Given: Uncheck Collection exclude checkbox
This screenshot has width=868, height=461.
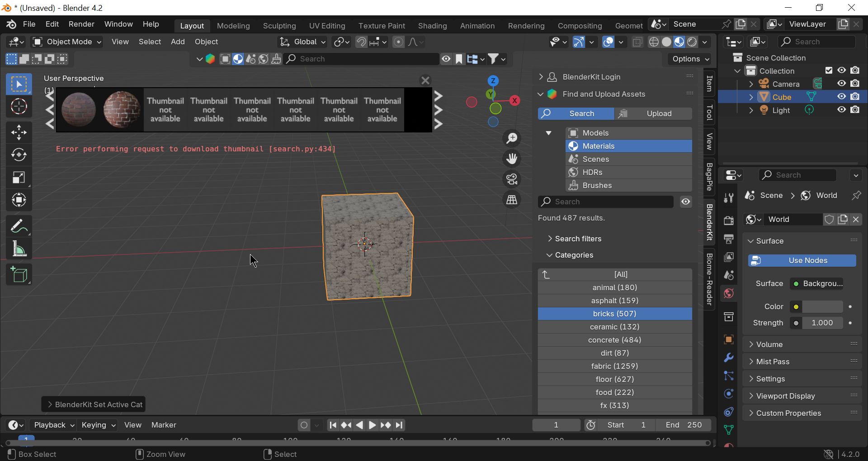Looking at the screenshot, I should pos(829,71).
